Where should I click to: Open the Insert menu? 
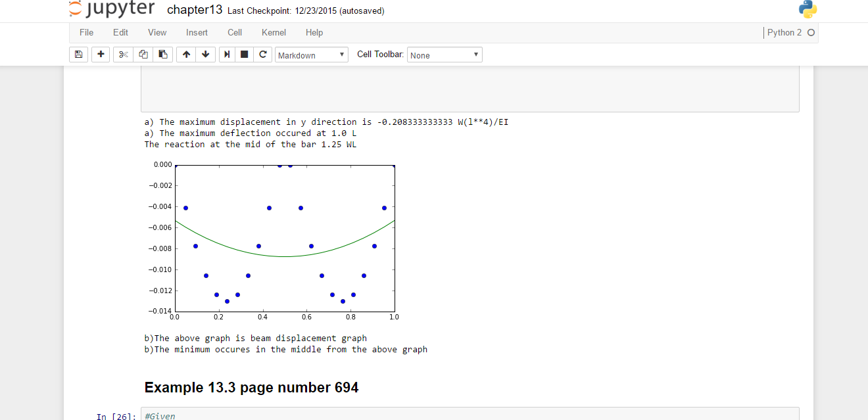click(x=197, y=32)
